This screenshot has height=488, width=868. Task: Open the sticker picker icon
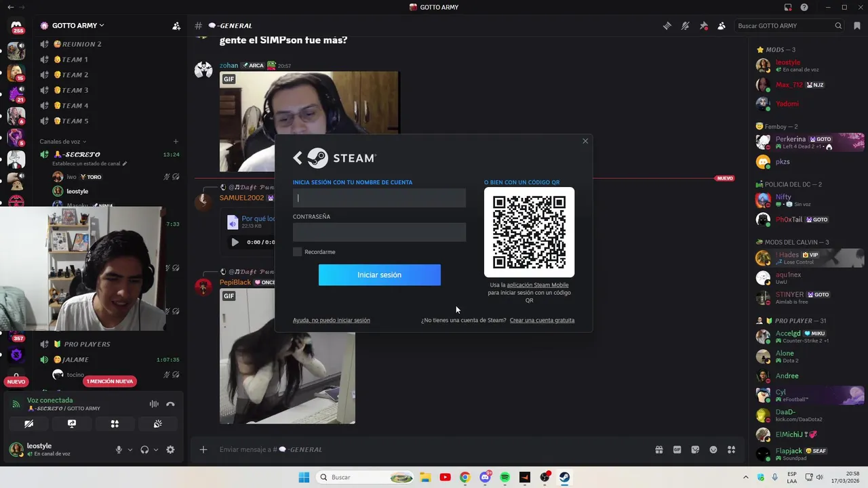click(x=695, y=449)
